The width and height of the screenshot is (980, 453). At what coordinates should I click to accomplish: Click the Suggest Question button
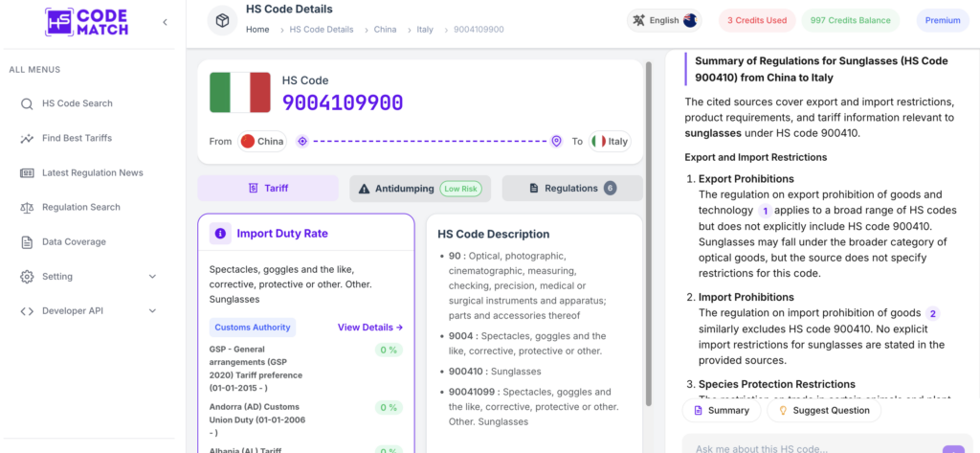(x=824, y=411)
